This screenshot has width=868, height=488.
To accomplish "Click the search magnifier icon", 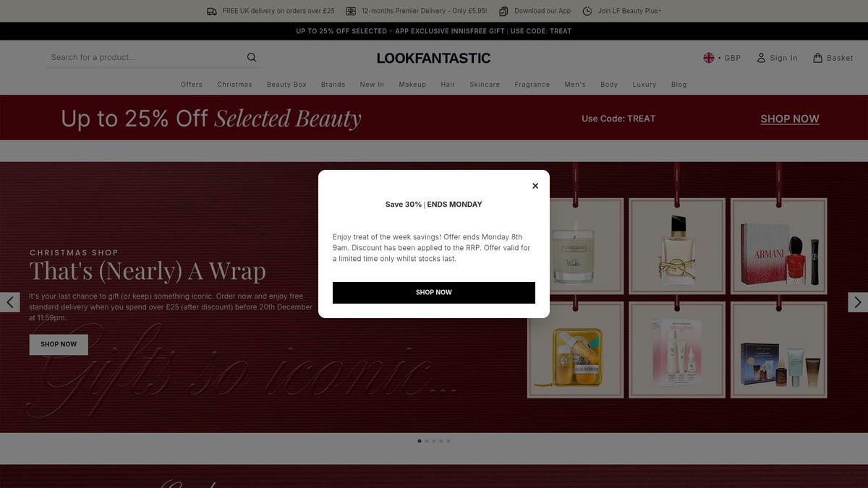I will (252, 58).
